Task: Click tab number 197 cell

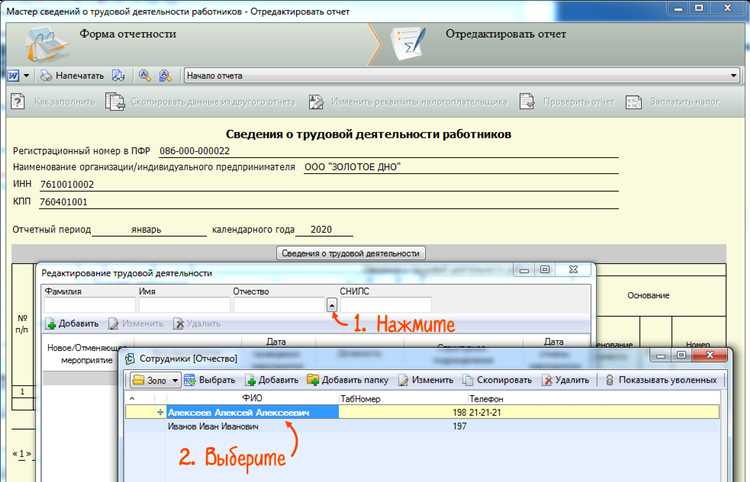Action: tap(459, 426)
